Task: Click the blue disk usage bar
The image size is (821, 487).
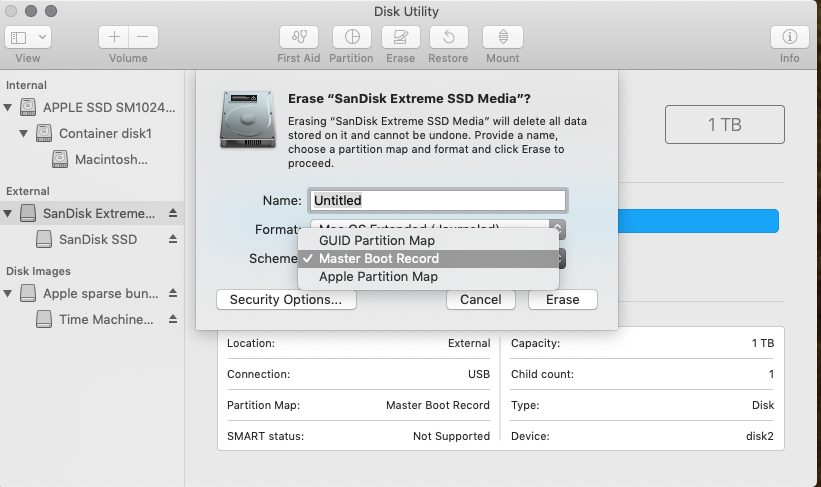Action: [698, 221]
